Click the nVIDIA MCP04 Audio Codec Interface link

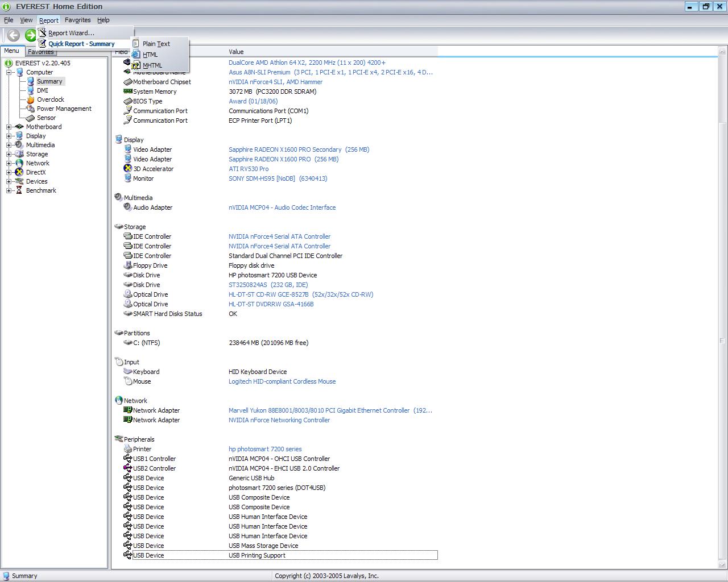pos(282,207)
